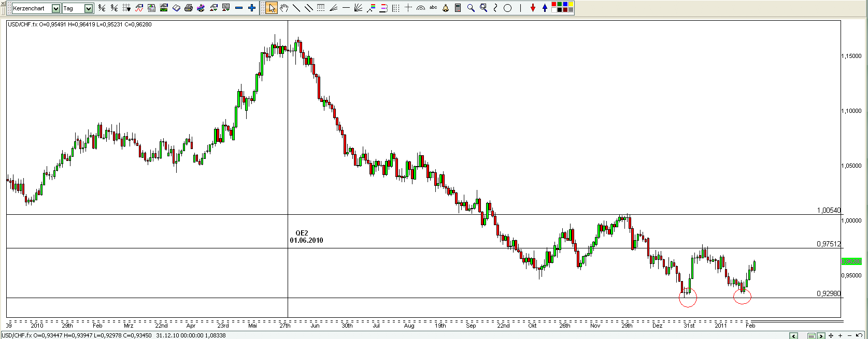Viewport: 868px width, 339px height.
Task: Select the speed fan lines tool
Action: tap(333, 8)
